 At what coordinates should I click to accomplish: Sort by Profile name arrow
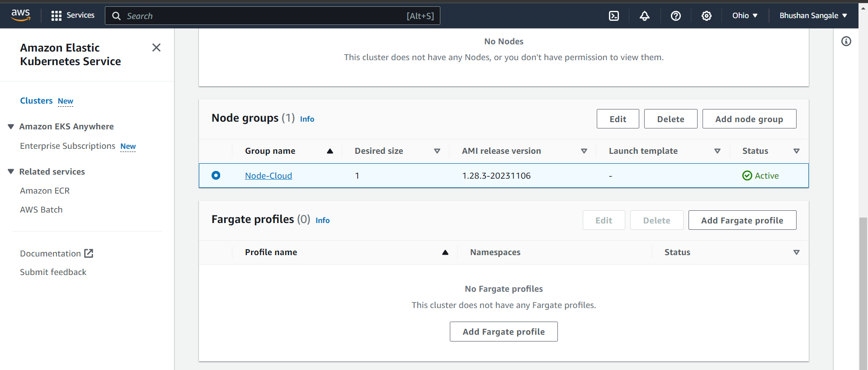click(x=445, y=252)
